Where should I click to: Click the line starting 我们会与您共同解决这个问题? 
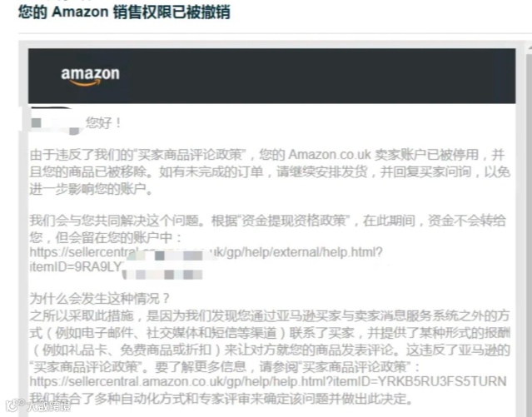[x=268, y=221]
